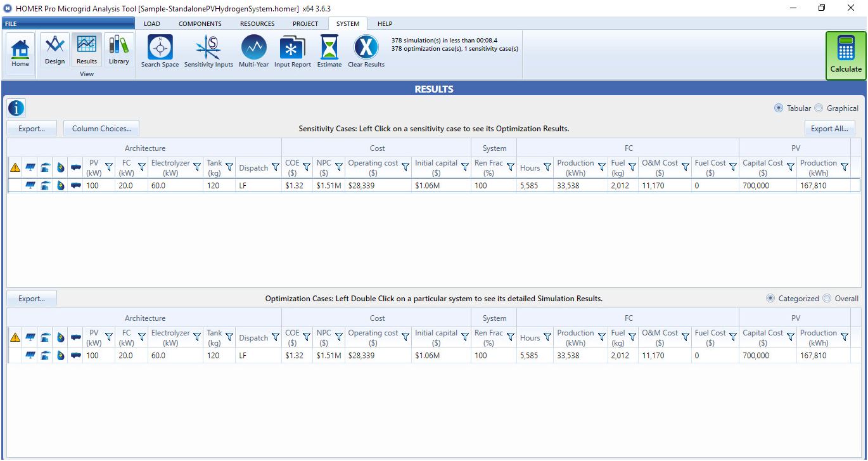Select the Multi-Year tool
This screenshot has width=868, height=461.
(253, 51)
